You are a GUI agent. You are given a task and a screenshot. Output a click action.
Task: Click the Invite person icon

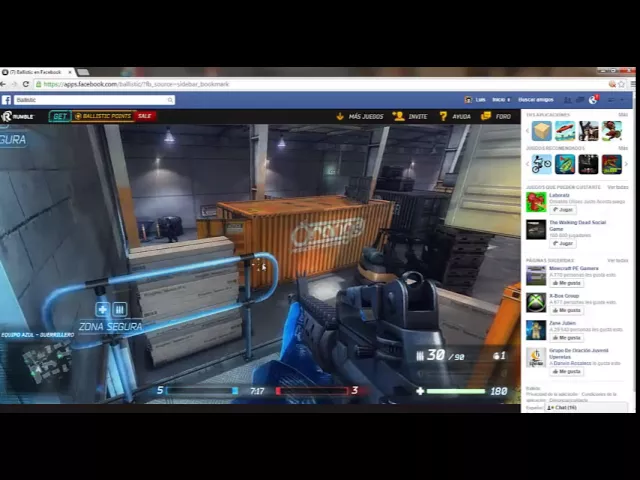click(398, 116)
